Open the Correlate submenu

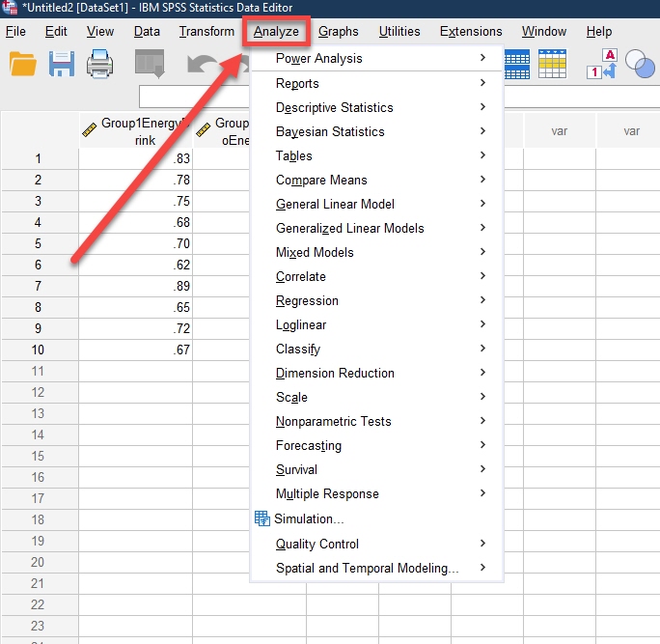click(376, 276)
